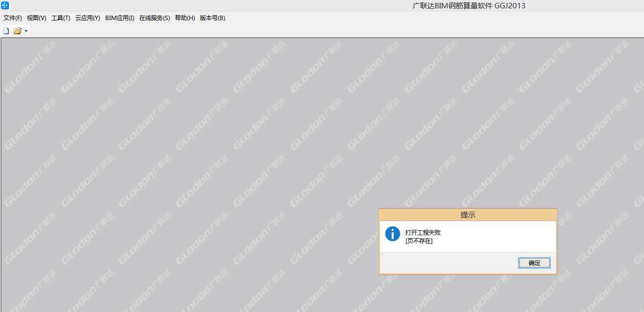Open the 在线服务(S) menu
The width and height of the screenshot is (644, 312).
155,18
